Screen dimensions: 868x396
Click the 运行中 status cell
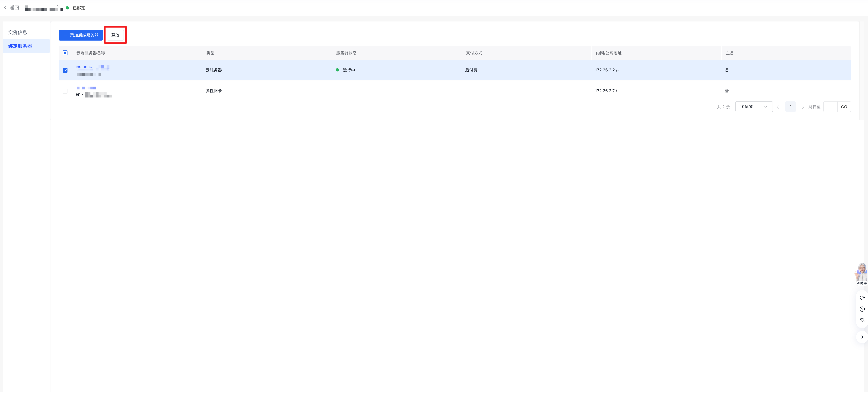345,70
